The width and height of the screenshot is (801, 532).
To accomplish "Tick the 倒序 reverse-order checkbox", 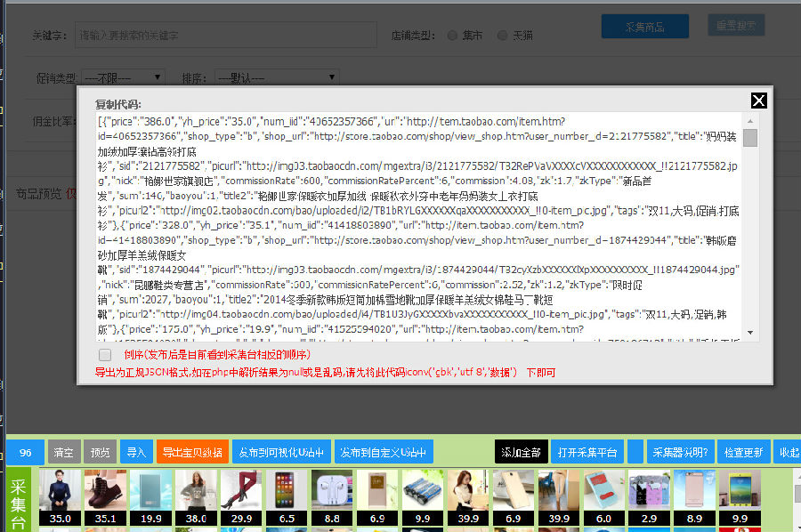I will (105, 355).
